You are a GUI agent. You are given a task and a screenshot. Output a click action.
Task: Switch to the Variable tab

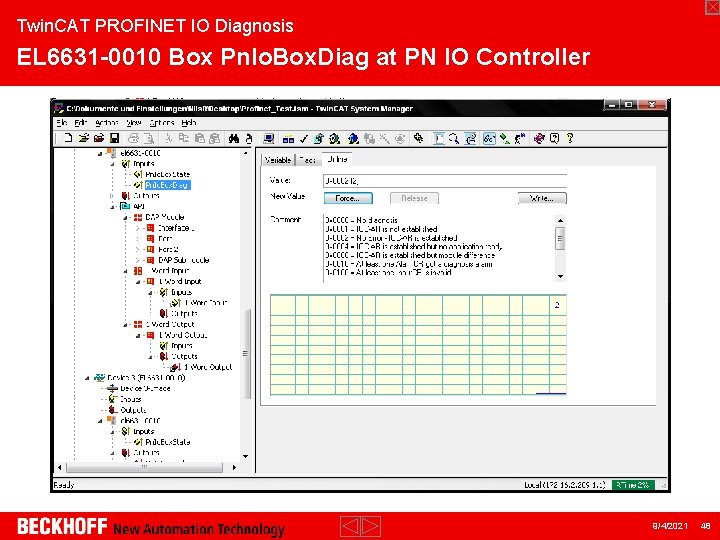pyautogui.click(x=278, y=160)
